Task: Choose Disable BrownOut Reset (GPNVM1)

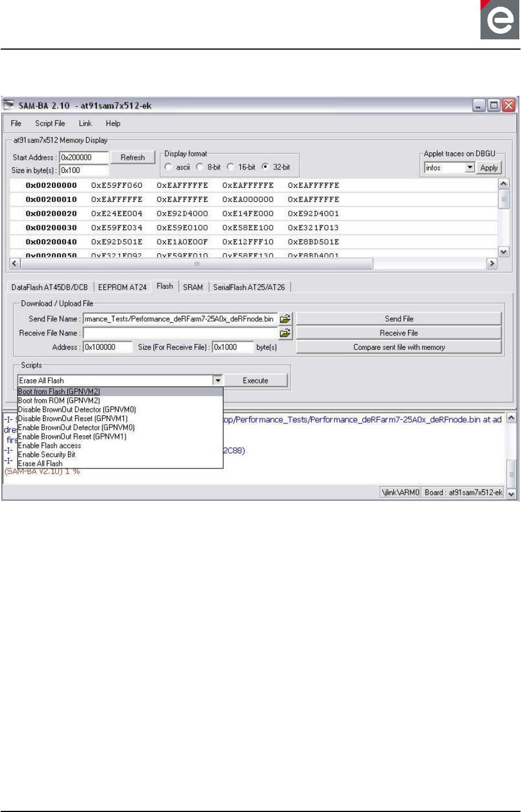Action: (x=120, y=419)
